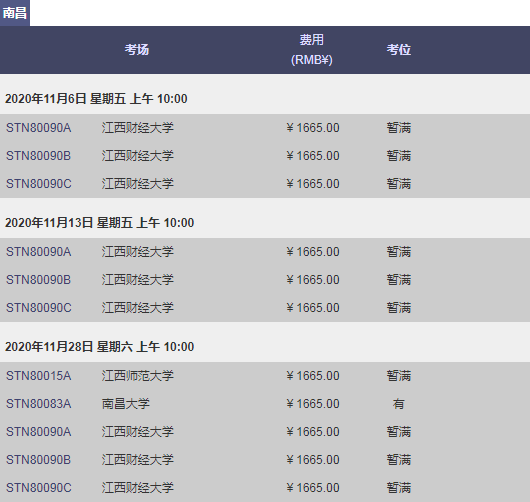The image size is (530, 502).
Task: Click the ¥1665.00 fee for 南昌大学
Action: [313, 404]
